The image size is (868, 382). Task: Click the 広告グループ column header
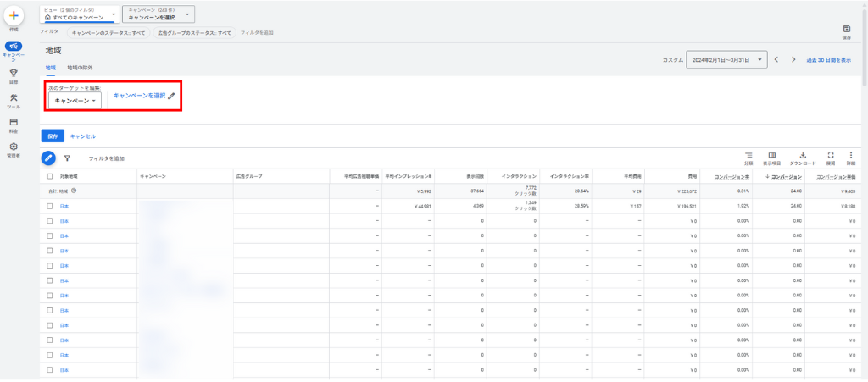249,176
